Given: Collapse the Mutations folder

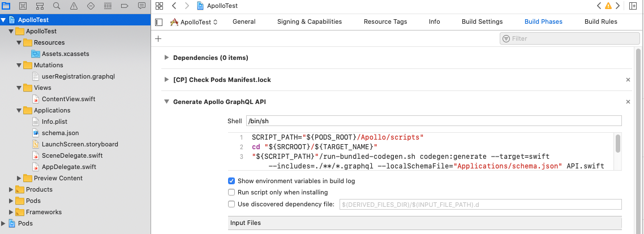Looking at the screenshot, I should (x=19, y=65).
